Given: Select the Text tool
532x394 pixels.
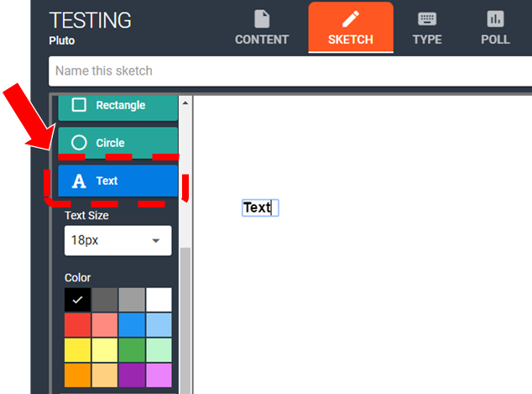Looking at the screenshot, I should tap(118, 181).
